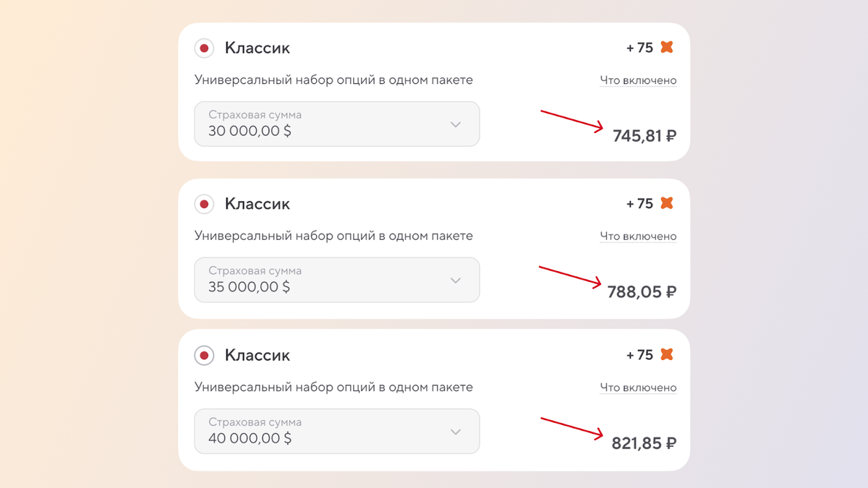Click the 745,81 ₽ price

click(644, 136)
